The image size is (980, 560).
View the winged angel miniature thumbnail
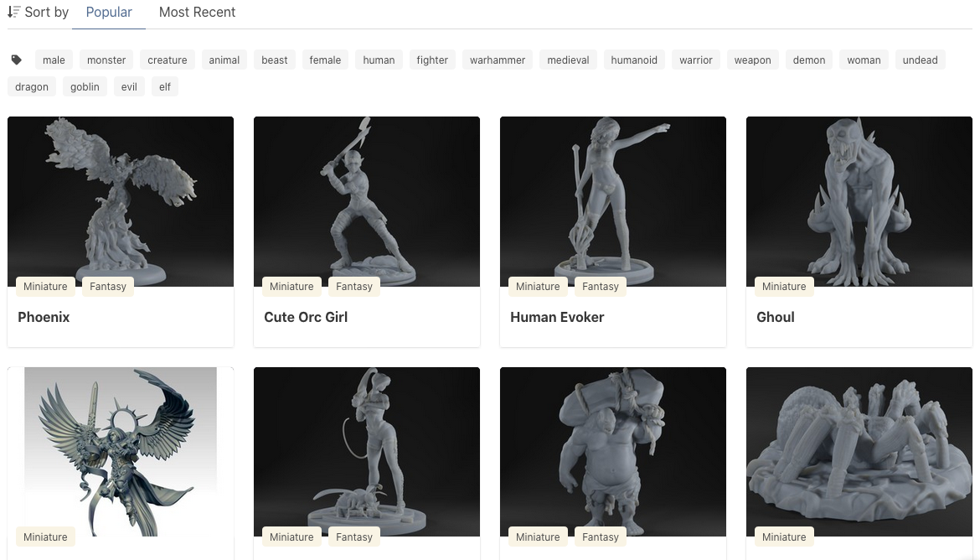(x=121, y=452)
